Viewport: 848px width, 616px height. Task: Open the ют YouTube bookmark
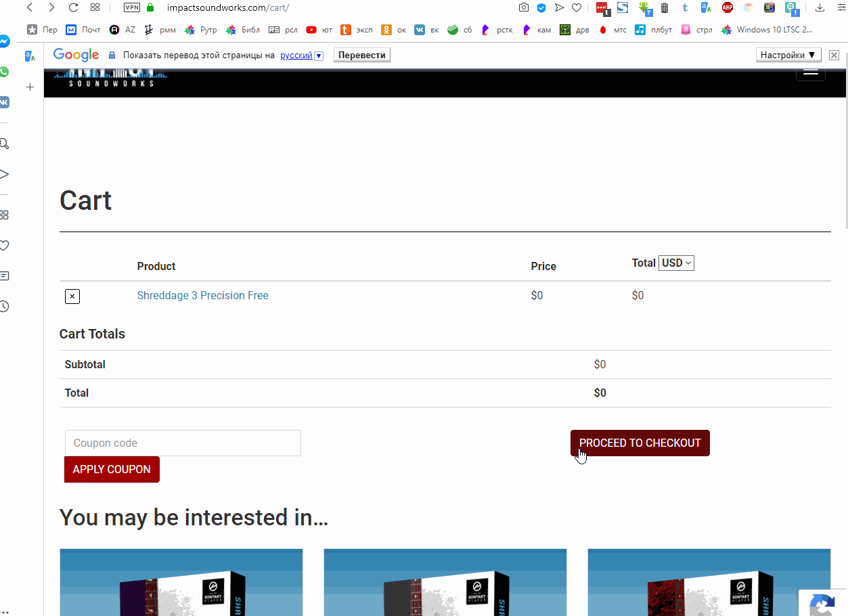tap(319, 30)
